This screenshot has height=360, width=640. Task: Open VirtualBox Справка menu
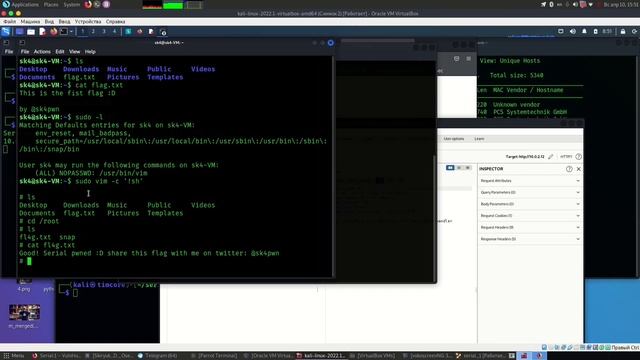tap(116, 22)
